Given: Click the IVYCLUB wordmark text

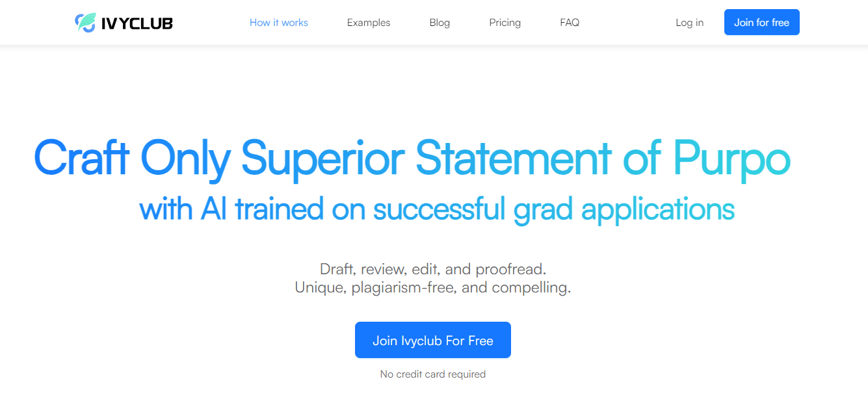Looking at the screenshot, I should 137,23.
